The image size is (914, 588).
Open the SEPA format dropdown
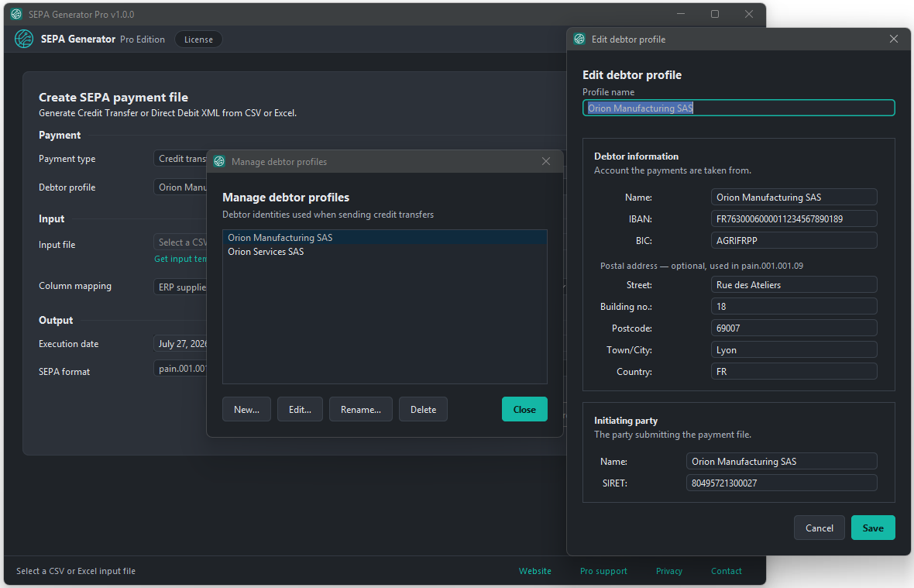pos(180,368)
